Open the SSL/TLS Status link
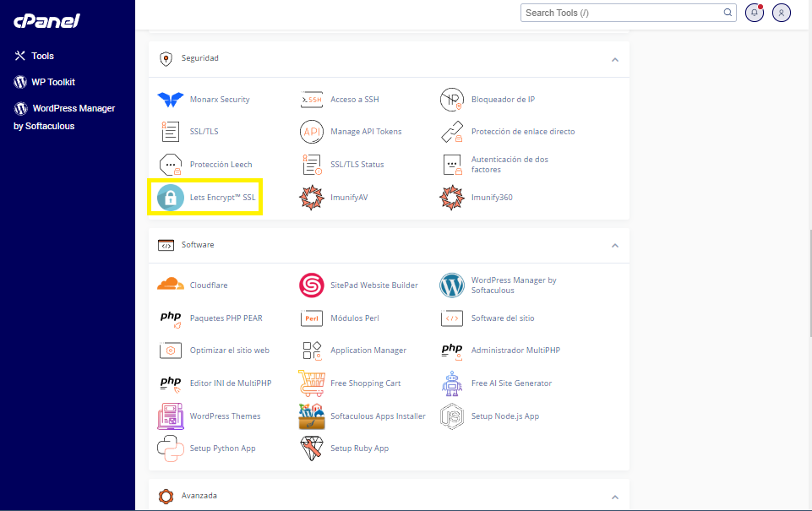 pos(357,165)
